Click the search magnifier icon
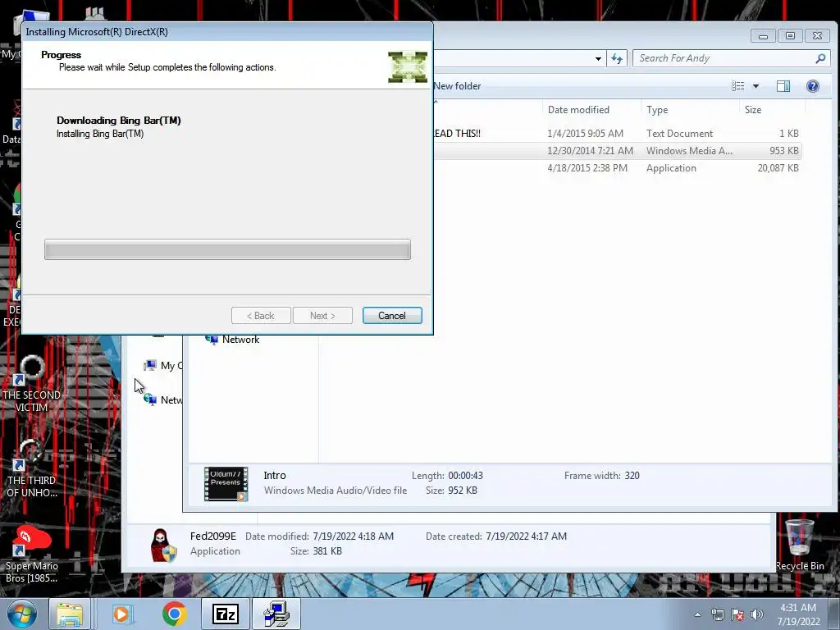Viewport: 840px width, 630px height. click(x=820, y=58)
